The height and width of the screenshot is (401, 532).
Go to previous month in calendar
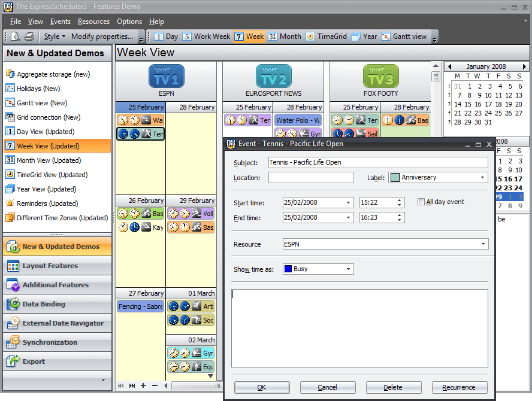449,66
